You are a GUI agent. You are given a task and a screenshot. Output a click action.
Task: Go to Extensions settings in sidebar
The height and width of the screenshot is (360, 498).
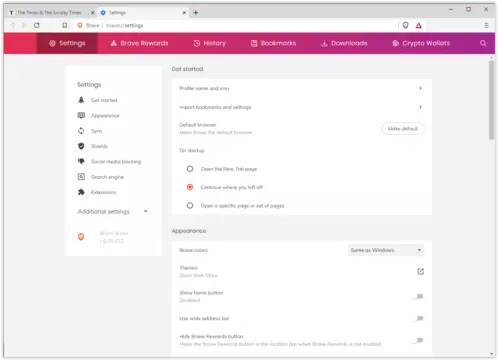click(x=103, y=192)
